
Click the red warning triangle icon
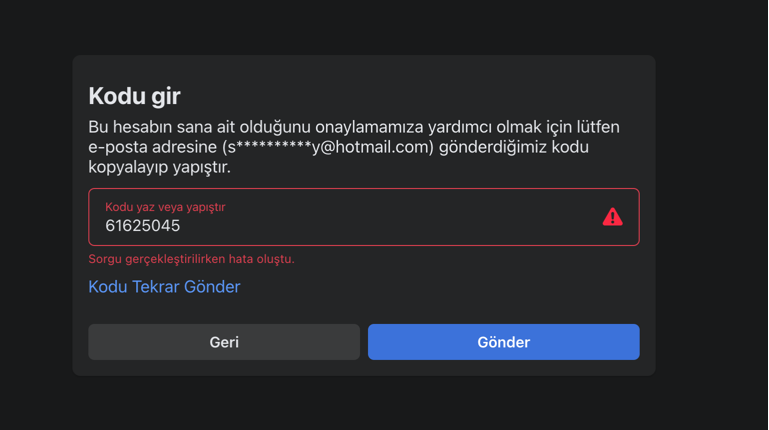pyautogui.click(x=613, y=217)
